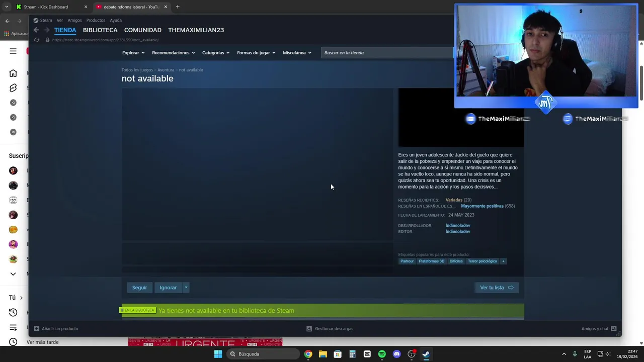Select the TIENDA tab

pos(65,30)
